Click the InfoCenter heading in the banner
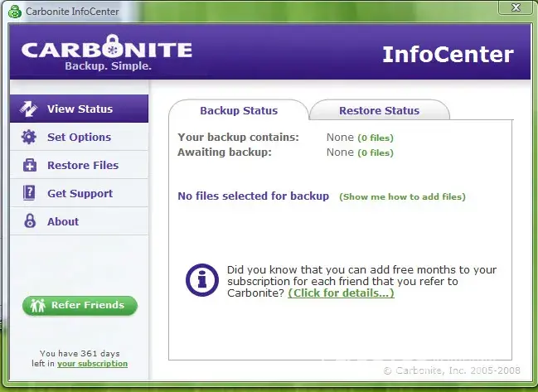Screen dimensions: 538x392 (x=448, y=55)
